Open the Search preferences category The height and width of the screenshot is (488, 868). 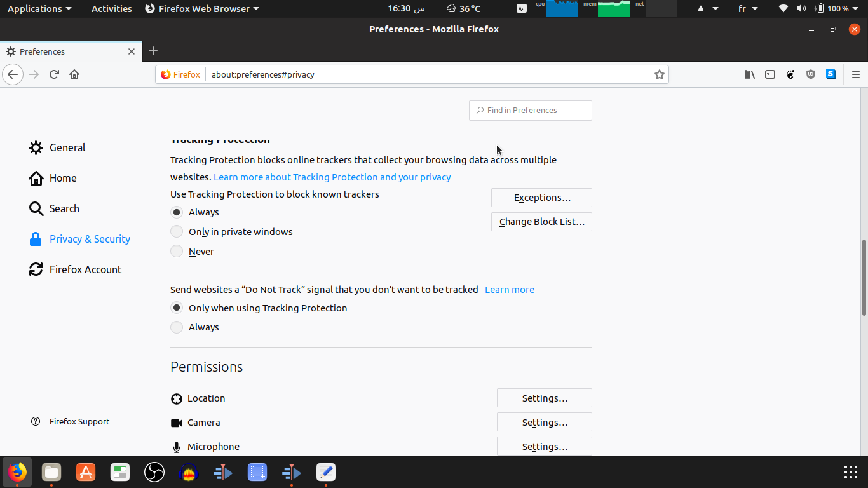click(54, 208)
